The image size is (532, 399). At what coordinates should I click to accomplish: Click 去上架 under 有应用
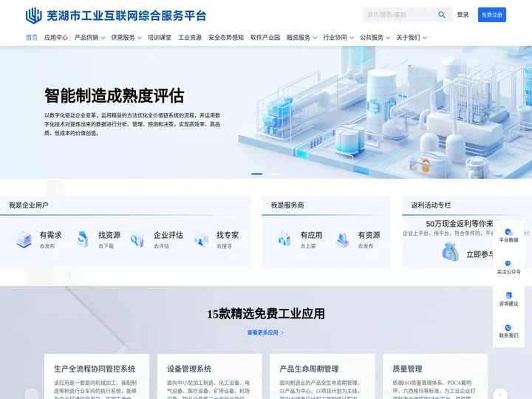click(308, 246)
